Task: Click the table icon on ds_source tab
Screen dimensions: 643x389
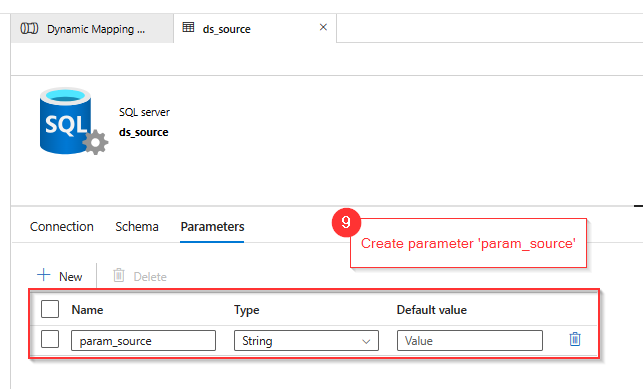Action: (x=188, y=27)
